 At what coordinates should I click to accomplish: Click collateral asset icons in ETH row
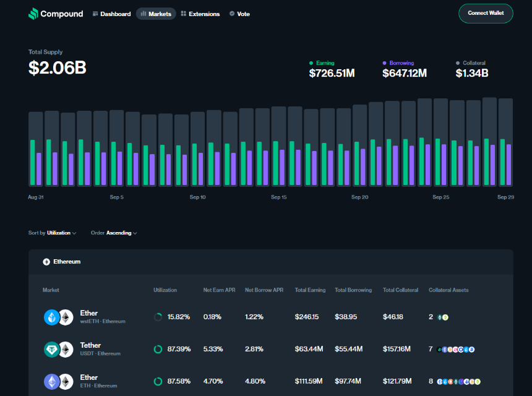(458, 382)
